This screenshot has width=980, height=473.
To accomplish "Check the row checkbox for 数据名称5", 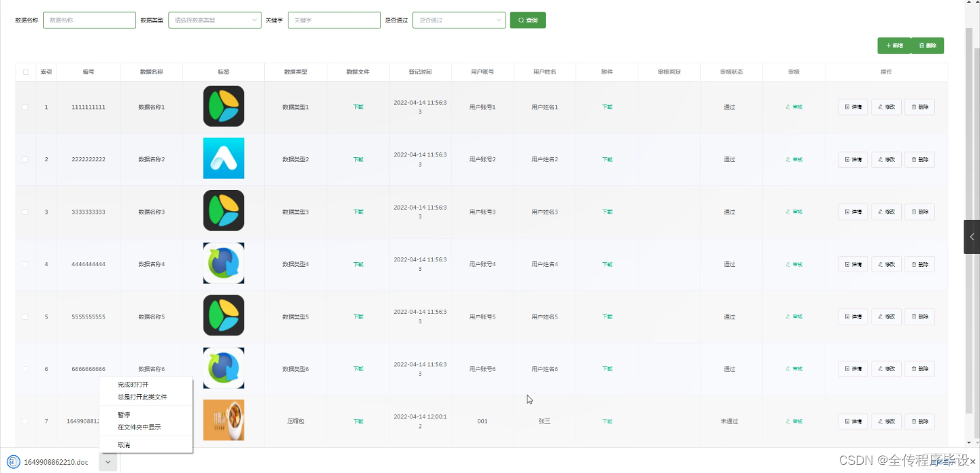I will point(25,316).
